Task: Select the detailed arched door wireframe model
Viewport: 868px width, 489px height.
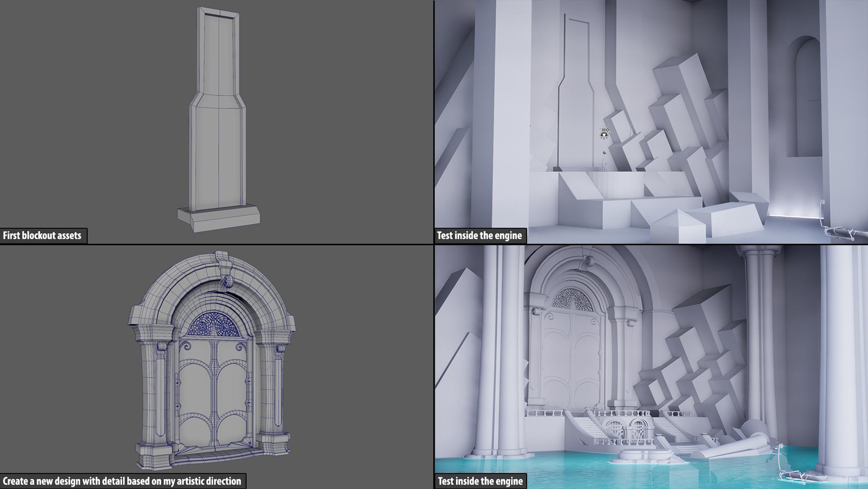Action: pyautogui.click(x=211, y=360)
